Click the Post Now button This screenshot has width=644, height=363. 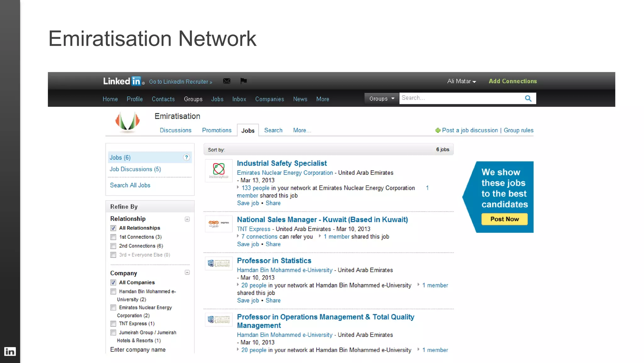pyautogui.click(x=504, y=219)
